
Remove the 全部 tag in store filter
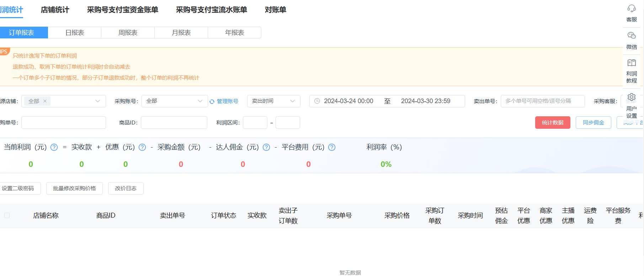click(45, 101)
